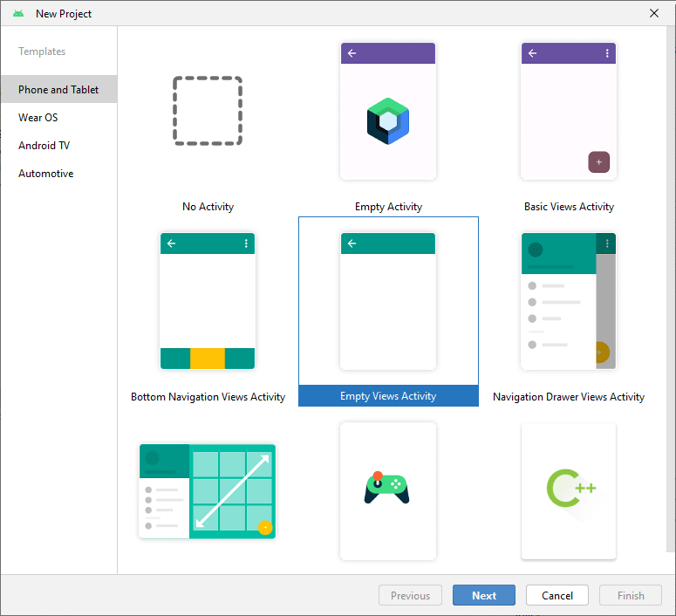Click the Empty Activity label text
The height and width of the screenshot is (616, 676).
point(388,207)
